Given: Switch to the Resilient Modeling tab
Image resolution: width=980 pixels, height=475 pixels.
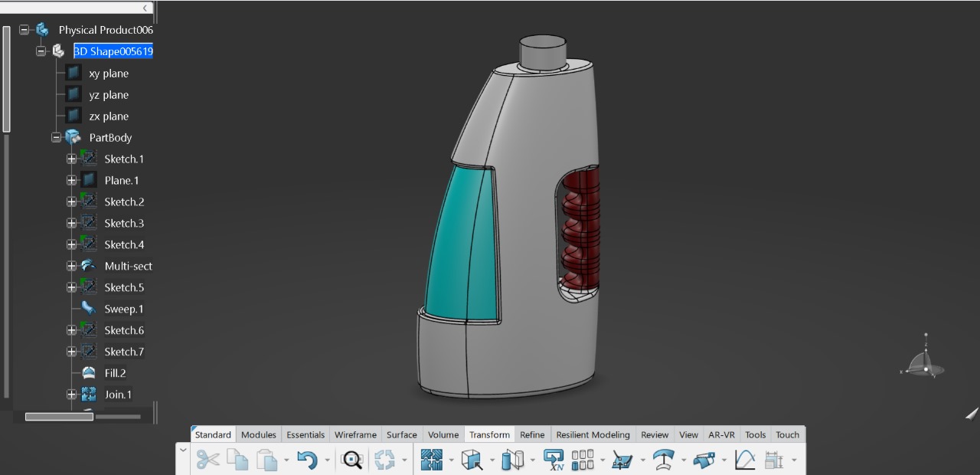Looking at the screenshot, I should [x=593, y=434].
